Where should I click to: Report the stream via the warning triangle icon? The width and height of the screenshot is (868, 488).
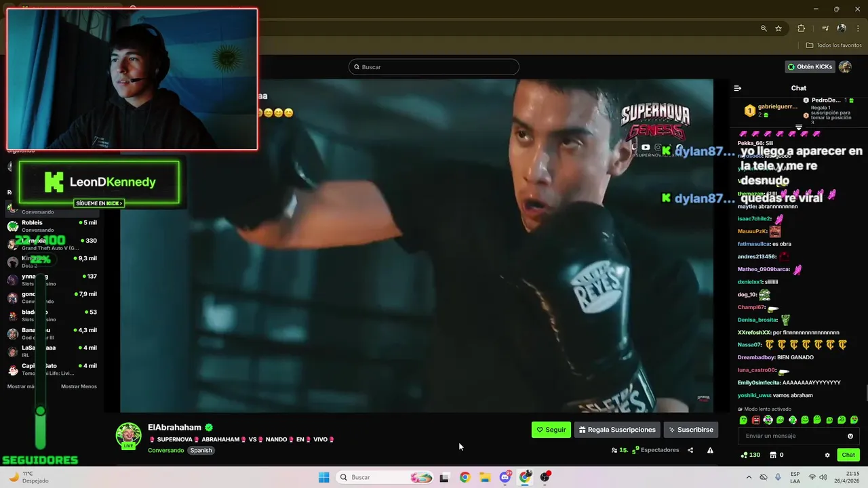pos(710,450)
